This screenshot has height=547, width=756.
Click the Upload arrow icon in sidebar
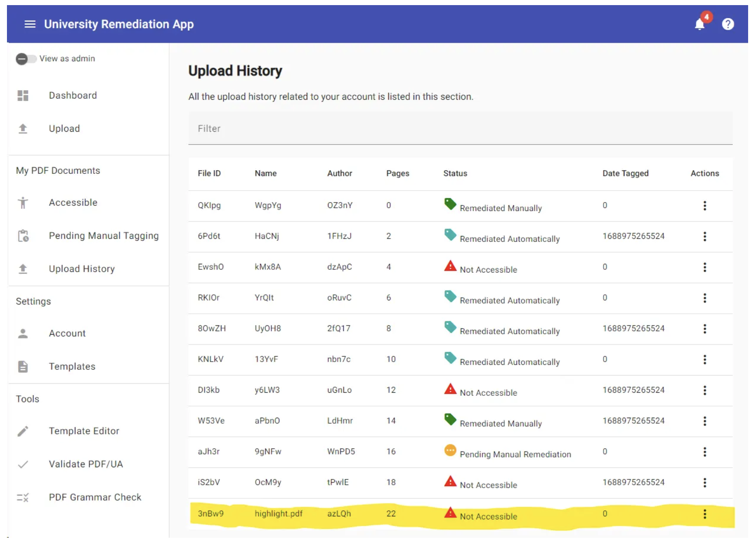point(23,129)
